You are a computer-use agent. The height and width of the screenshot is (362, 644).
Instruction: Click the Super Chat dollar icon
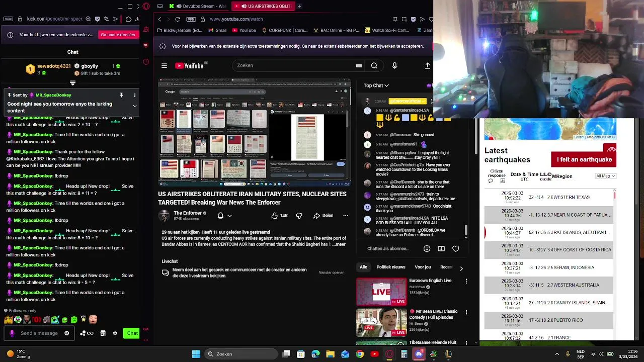441,248
